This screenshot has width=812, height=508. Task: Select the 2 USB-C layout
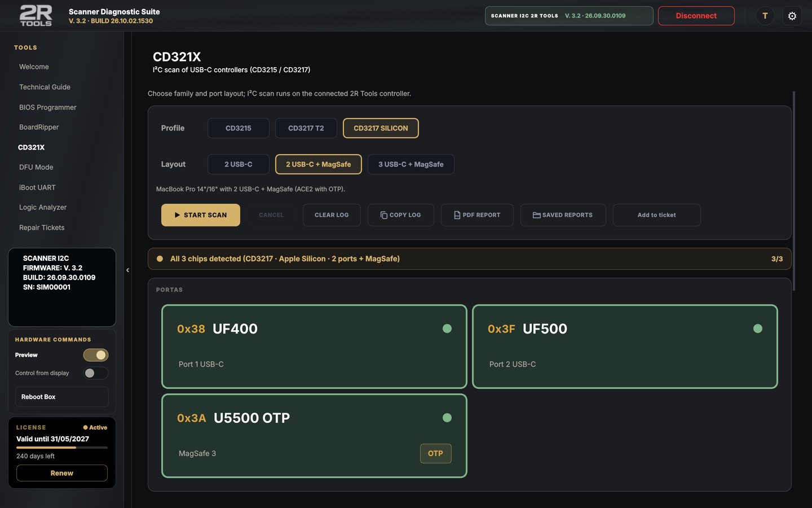point(239,164)
